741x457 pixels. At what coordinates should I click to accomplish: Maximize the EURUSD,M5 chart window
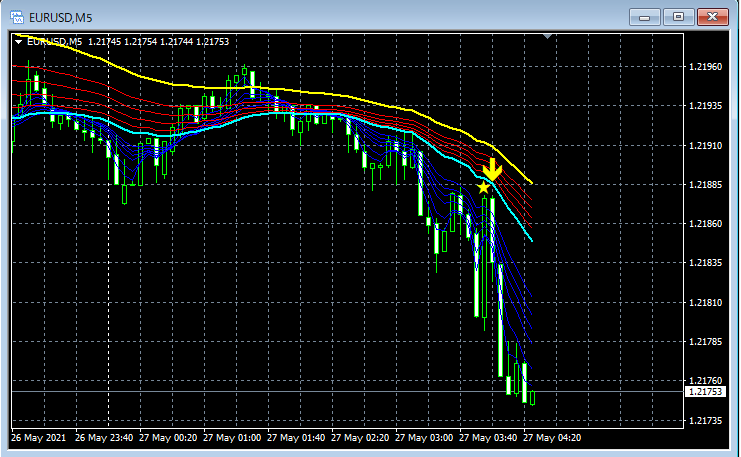[x=678, y=17]
